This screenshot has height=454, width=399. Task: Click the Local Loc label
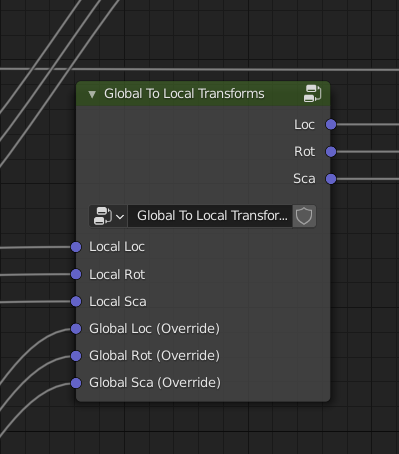tap(117, 247)
